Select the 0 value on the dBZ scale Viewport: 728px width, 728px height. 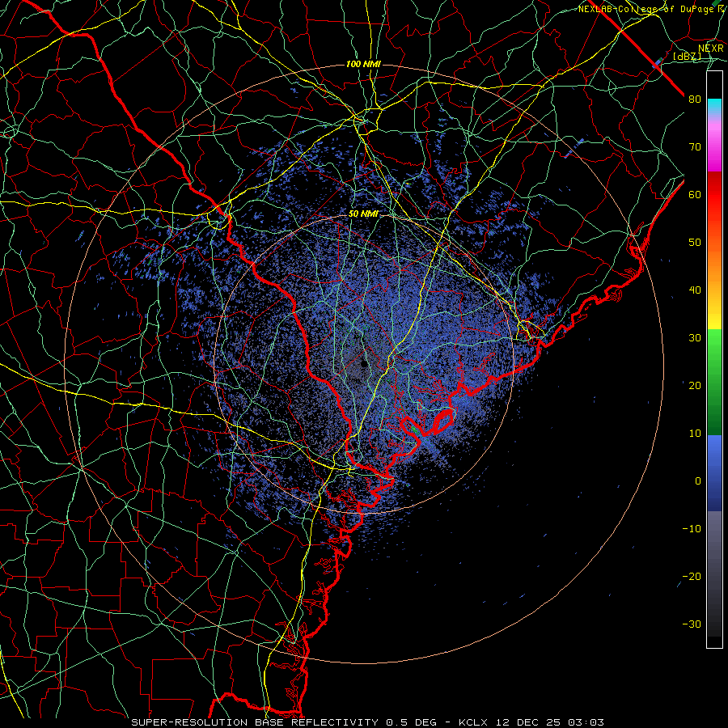tap(698, 481)
